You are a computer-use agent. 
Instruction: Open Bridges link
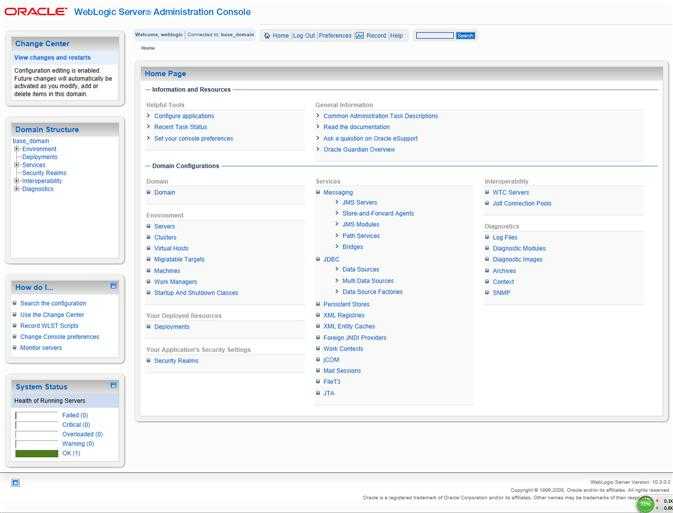click(x=353, y=247)
